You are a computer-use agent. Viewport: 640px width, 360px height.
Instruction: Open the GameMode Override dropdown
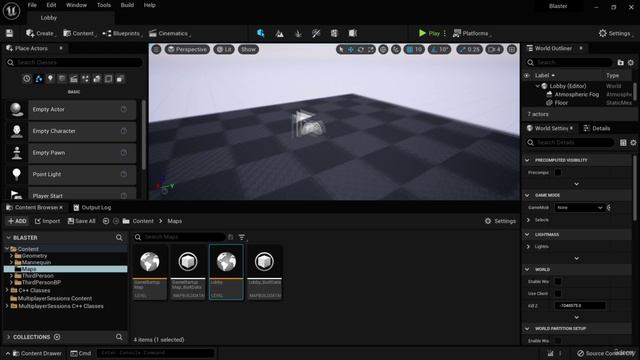[580, 207]
